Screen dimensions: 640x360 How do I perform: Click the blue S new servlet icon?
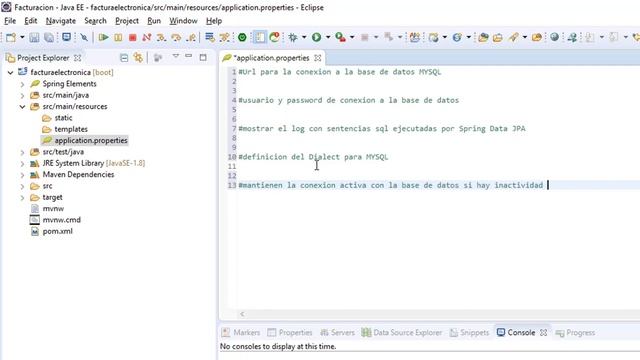tap(457, 38)
